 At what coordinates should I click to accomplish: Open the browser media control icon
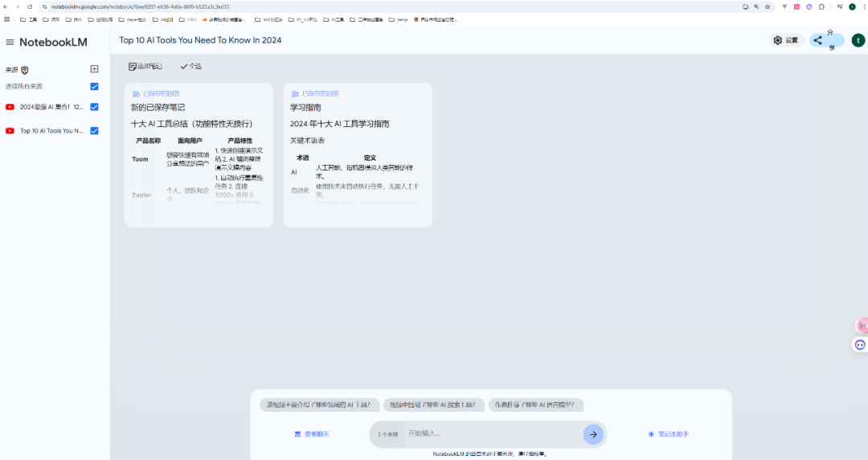(840, 6)
